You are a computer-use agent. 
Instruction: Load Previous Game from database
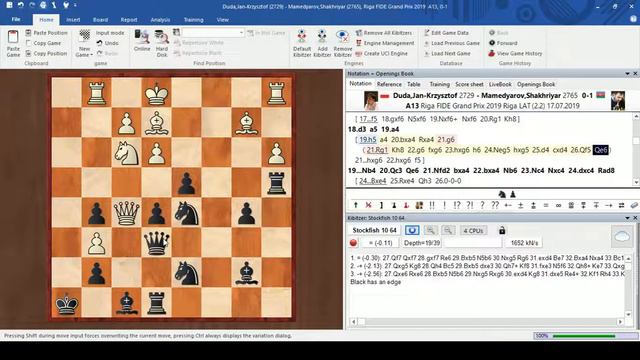tap(451, 43)
